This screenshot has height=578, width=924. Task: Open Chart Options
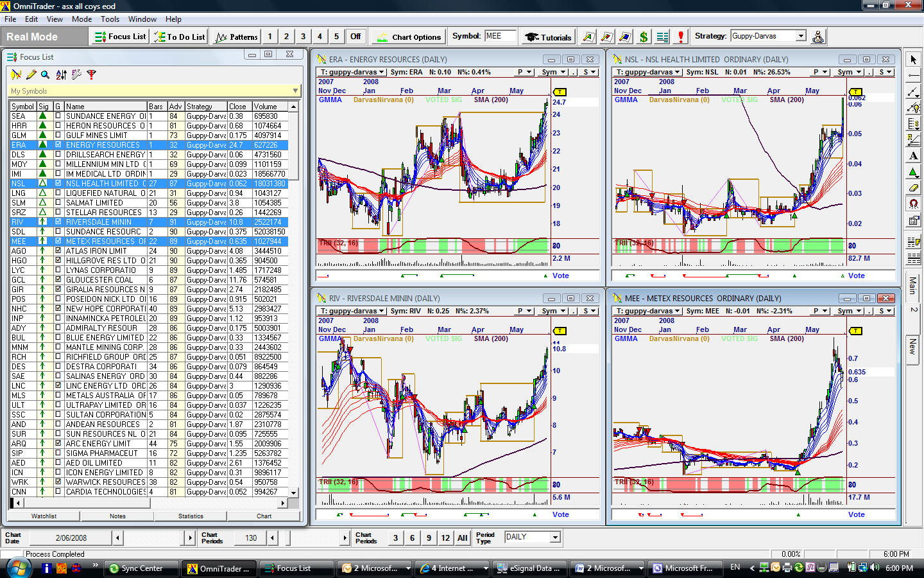pos(408,37)
